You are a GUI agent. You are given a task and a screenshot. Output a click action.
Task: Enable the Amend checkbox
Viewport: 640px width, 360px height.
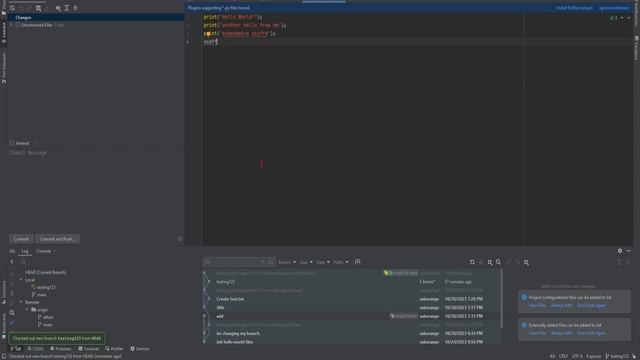click(12, 143)
